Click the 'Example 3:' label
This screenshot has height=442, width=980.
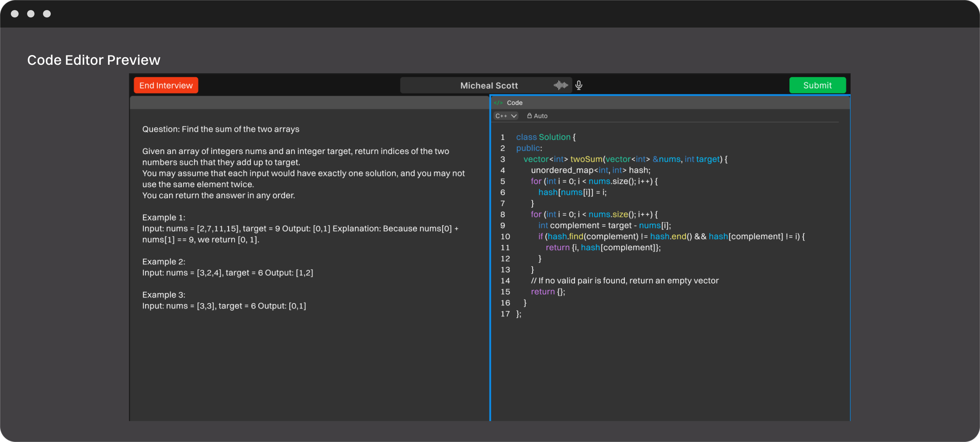click(x=164, y=295)
